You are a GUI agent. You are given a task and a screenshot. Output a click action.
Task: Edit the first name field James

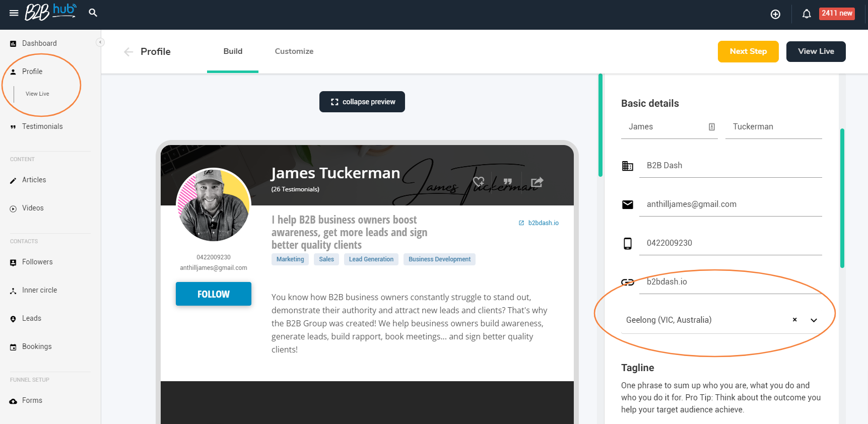click(669, 127)
